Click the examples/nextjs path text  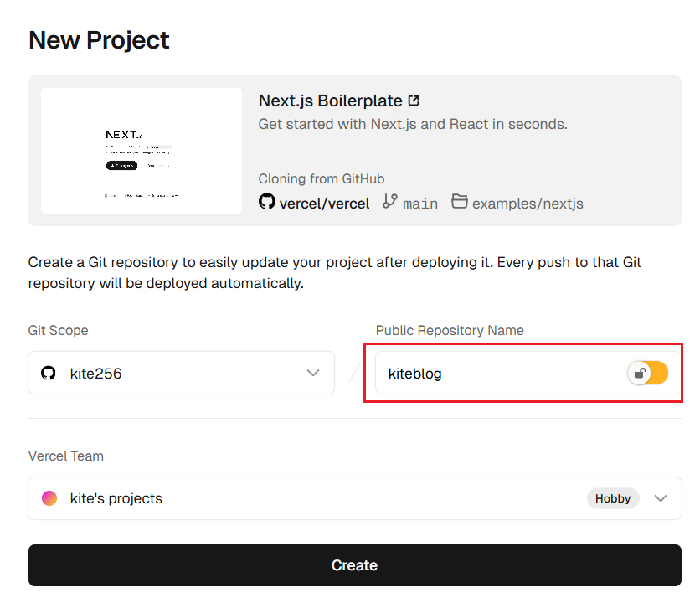click(528, 203)
